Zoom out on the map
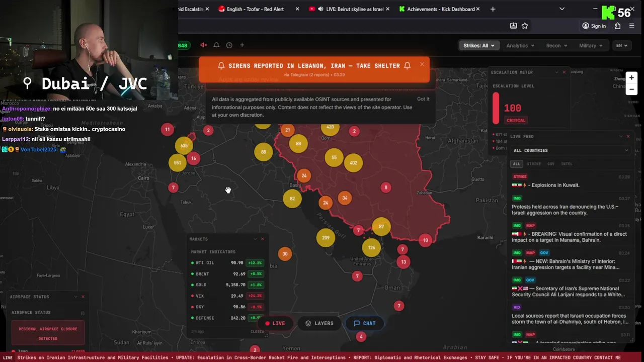The image size is (644, 362). [x=631, y=89]
